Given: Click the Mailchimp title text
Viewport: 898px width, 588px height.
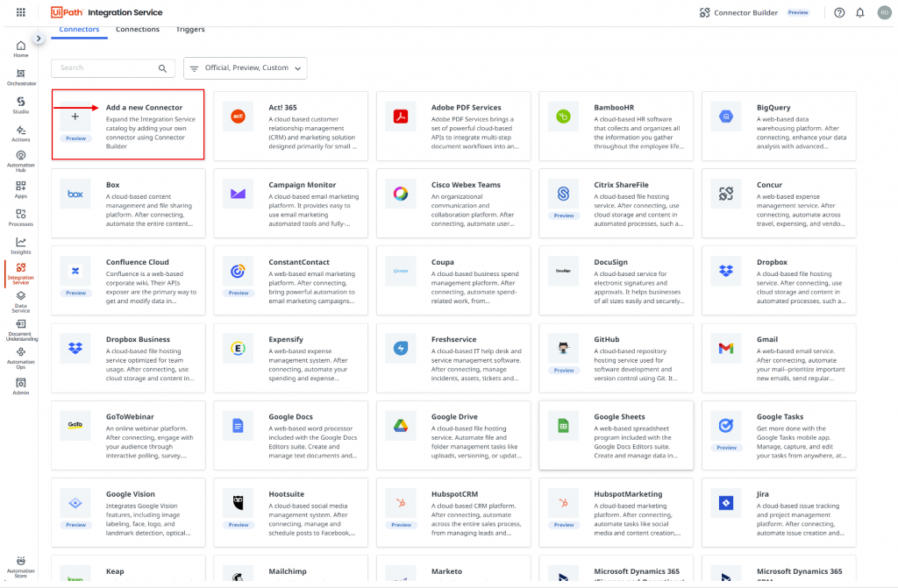Looking at the screenshot, I should tap(287, 571).
